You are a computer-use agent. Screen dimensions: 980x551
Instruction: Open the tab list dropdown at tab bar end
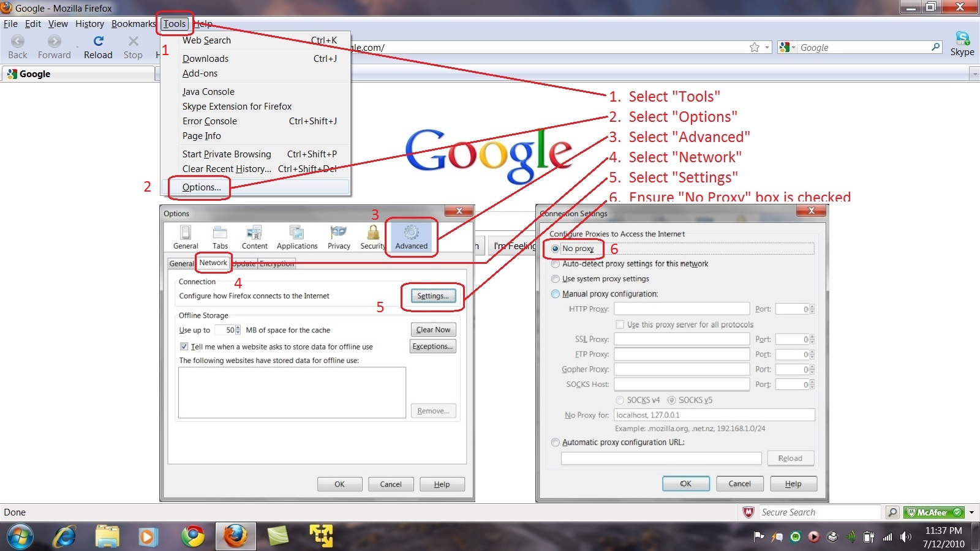[974, 74]
